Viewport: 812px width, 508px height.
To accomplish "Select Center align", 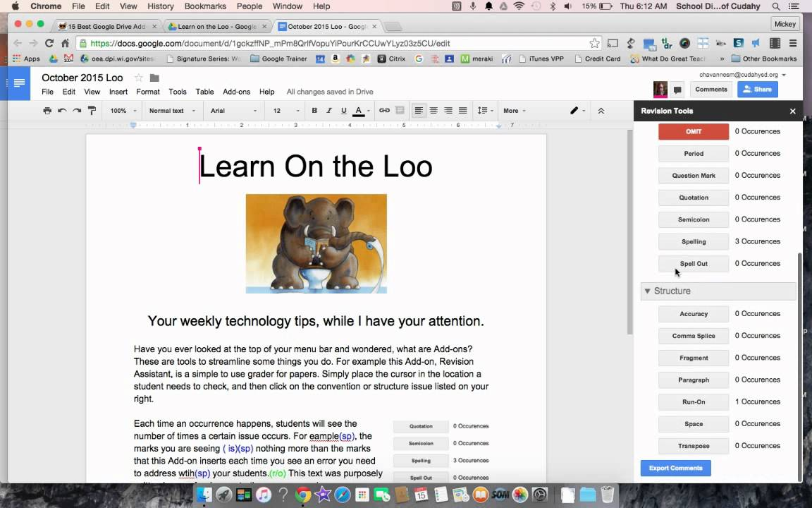I will point(433,110).
